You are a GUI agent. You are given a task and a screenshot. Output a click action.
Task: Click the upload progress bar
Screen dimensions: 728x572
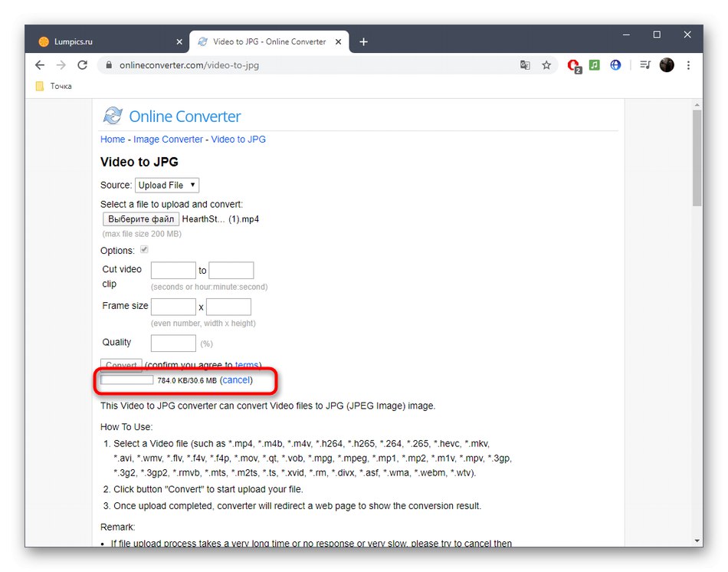125,380
